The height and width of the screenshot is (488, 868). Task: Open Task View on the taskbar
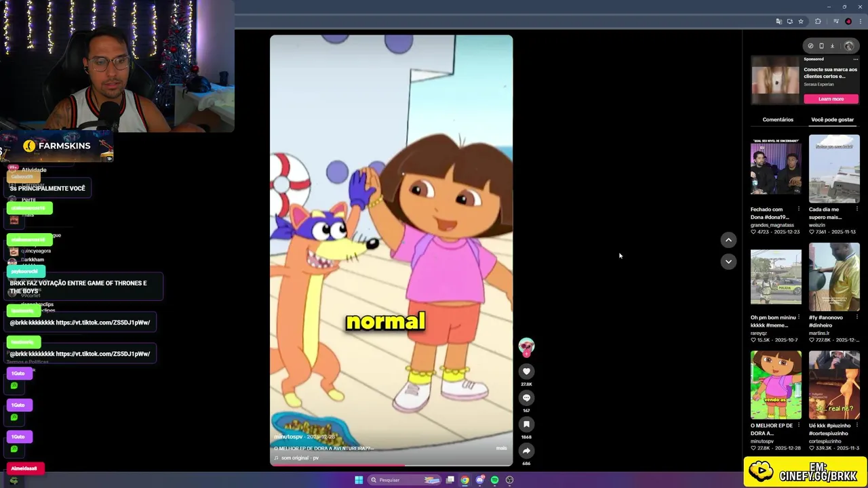pos(450,480)
